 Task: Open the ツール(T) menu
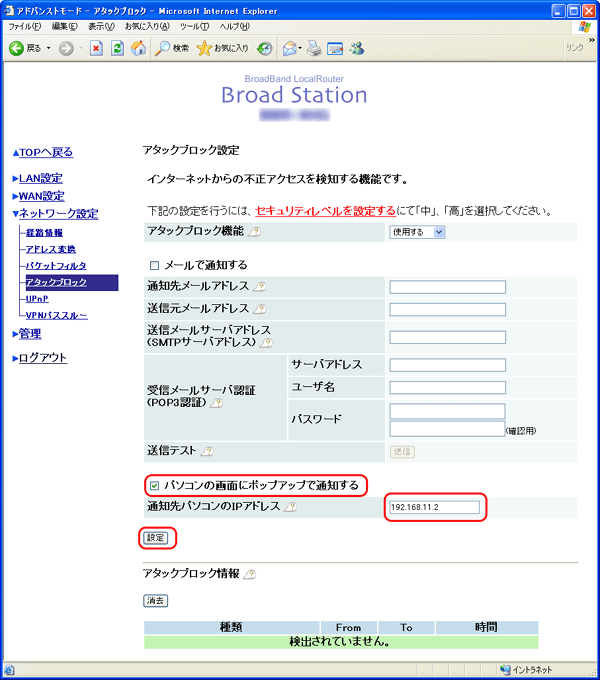coord(194,25)
